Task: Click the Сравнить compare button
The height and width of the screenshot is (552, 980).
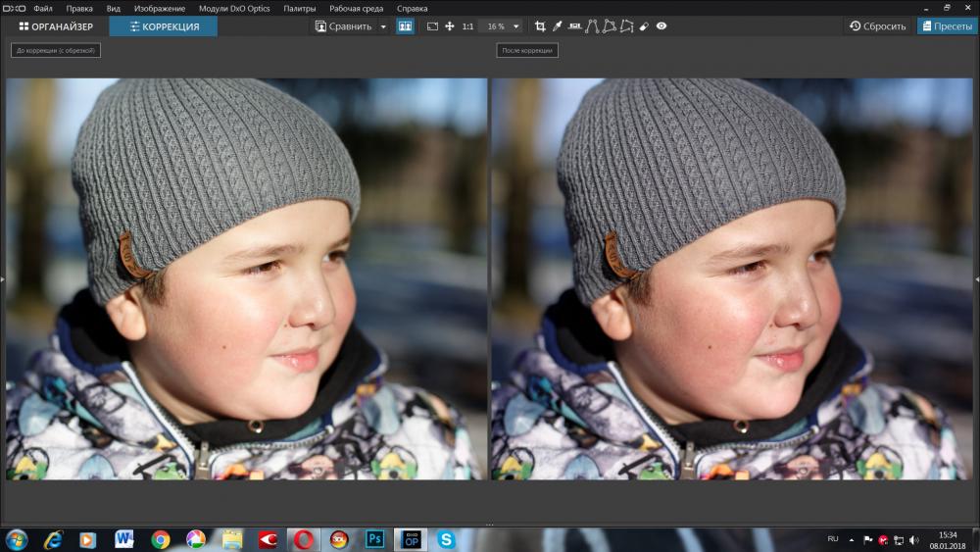Action: coord(344,26)
